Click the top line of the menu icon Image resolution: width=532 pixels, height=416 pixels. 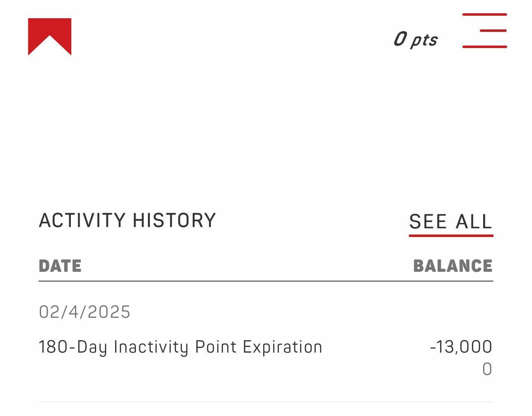tap(485, 15)
